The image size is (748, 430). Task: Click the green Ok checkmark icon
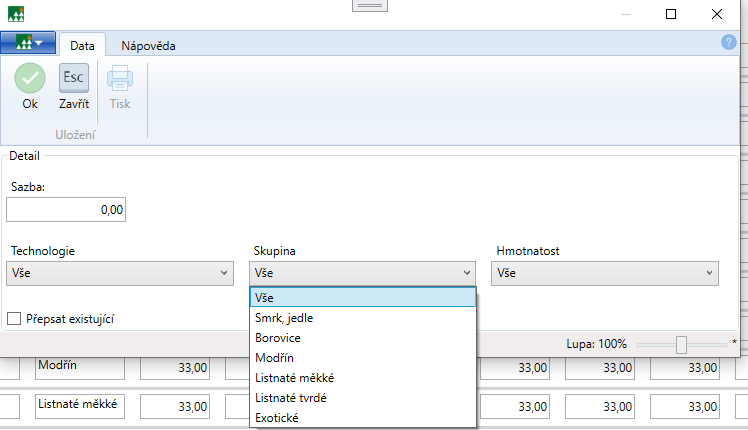30,78
